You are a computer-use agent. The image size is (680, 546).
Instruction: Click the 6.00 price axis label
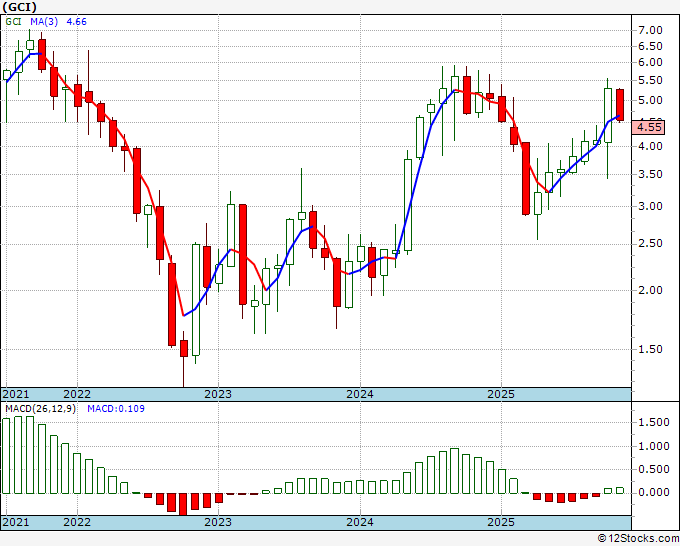click(x=650, y=62)
